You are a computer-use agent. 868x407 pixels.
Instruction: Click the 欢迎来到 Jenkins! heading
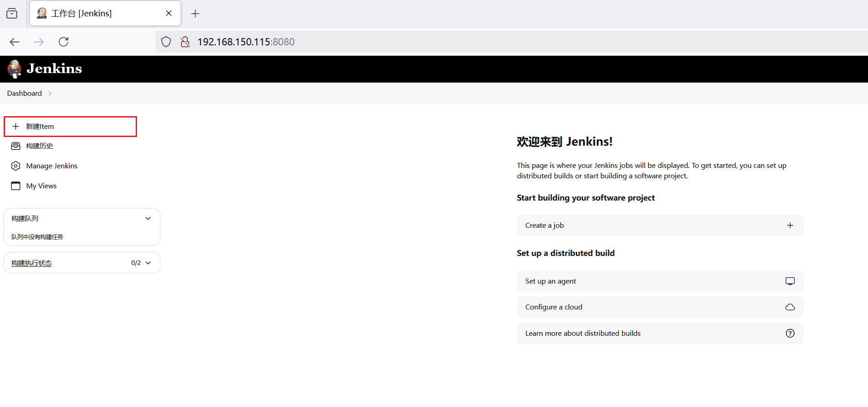point(564,142)
